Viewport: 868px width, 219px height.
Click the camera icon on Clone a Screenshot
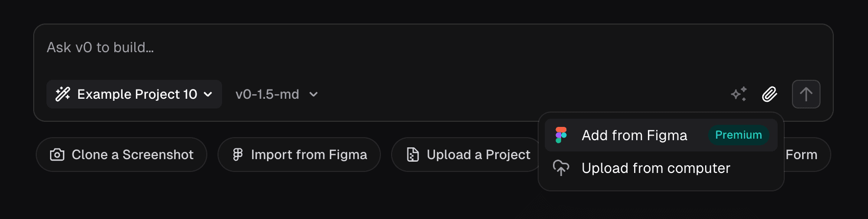pyautogui.click(x=57, y=155)
